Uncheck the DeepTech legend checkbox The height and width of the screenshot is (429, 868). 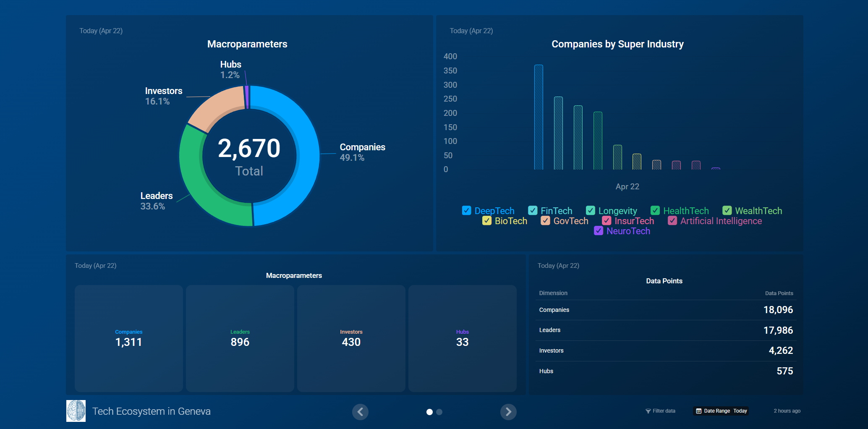pyautogui.click(x=466, y=210)
